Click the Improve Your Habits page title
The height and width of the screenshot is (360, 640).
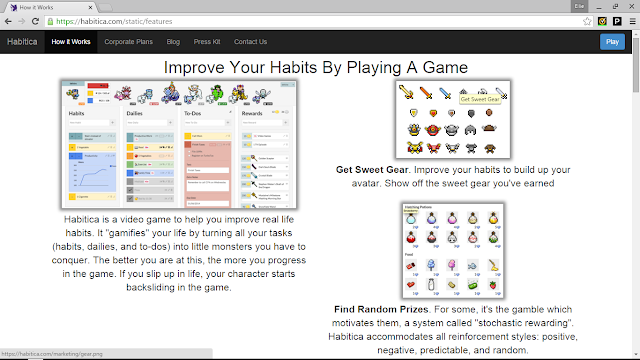click(316, 68)
